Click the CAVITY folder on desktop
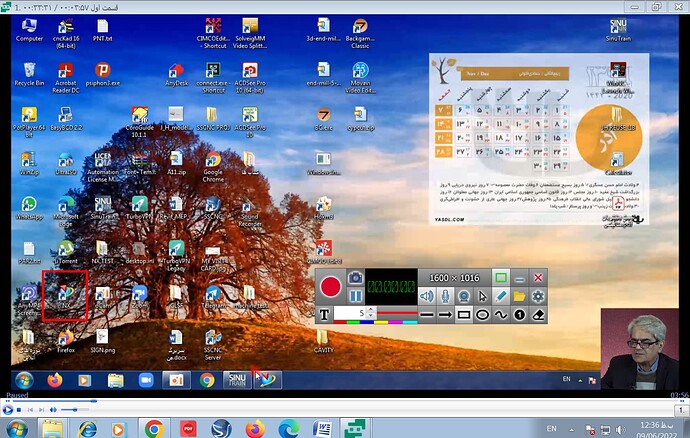 point(323,342)
